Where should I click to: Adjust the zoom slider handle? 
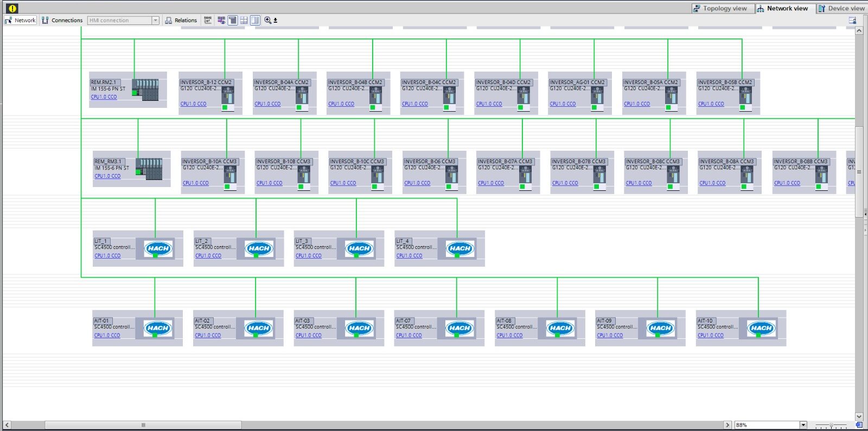831,426
